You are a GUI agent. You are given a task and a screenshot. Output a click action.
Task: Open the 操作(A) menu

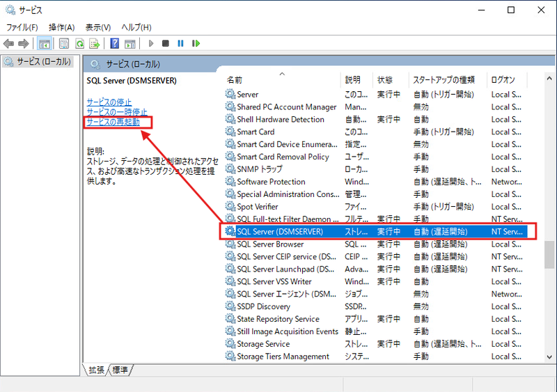tap(61, 27)
